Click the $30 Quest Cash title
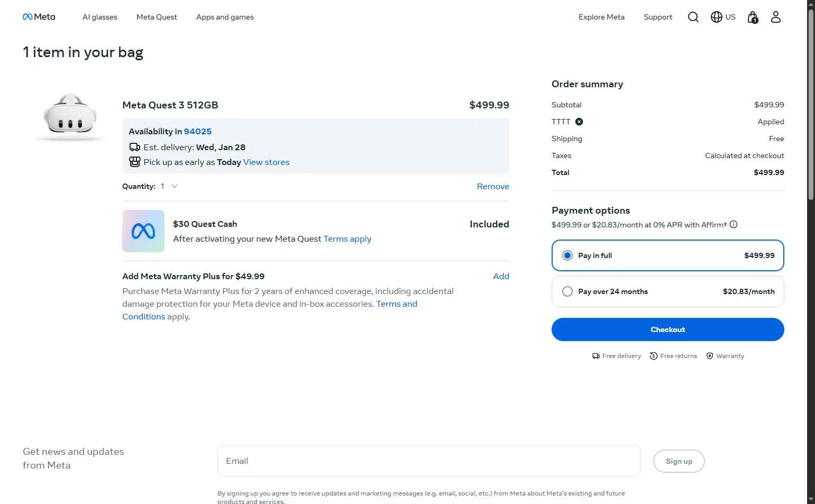The image size is (815, 504). click(205, 224)
